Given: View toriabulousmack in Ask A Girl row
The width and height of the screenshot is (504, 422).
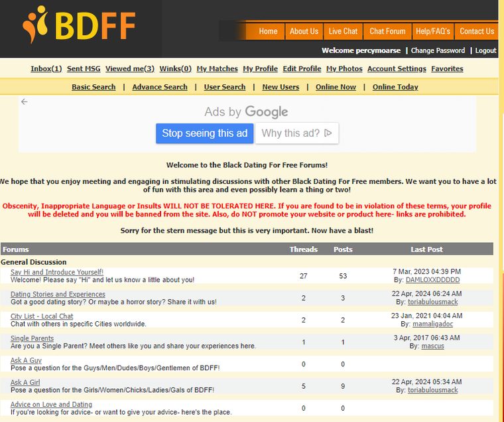Looking at the screenshot, I should pyautogui.click(x=432, y=390).
